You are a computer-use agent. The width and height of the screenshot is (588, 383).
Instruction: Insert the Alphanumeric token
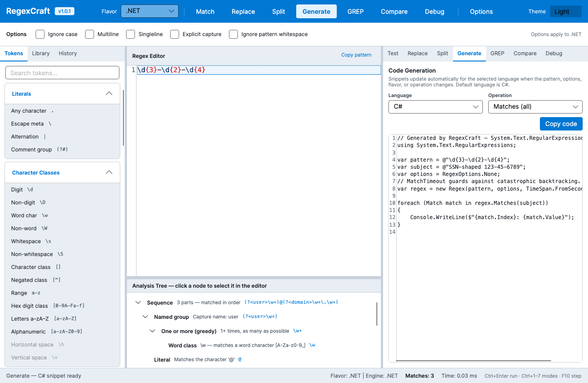pyautogui.click(x=62, y=332)
